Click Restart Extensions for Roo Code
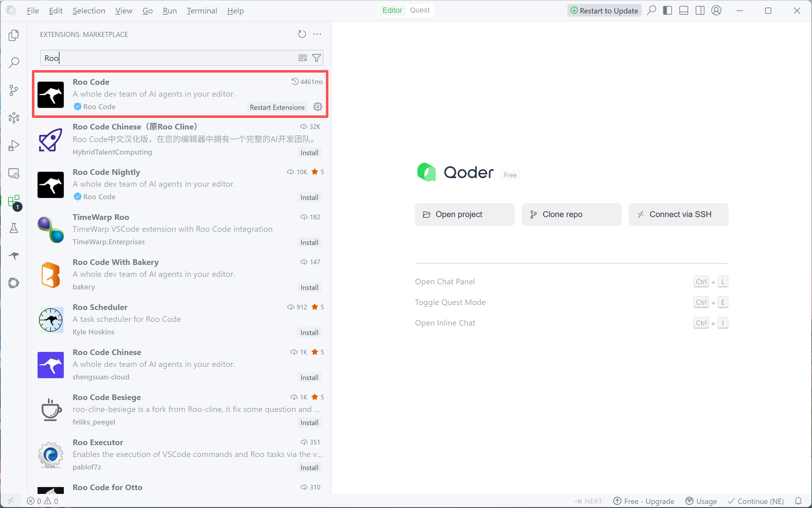812x508 pixels. pos(277,107)
